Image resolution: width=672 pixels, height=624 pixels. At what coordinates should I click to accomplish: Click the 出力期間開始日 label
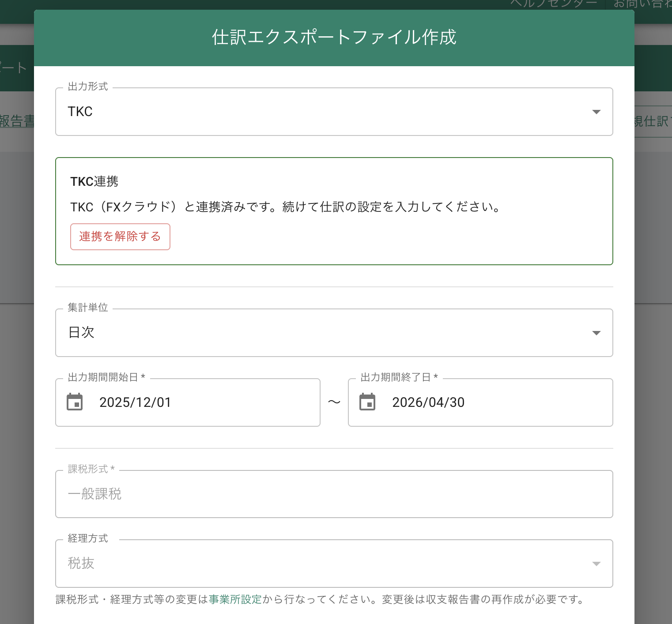click(106, 377)
